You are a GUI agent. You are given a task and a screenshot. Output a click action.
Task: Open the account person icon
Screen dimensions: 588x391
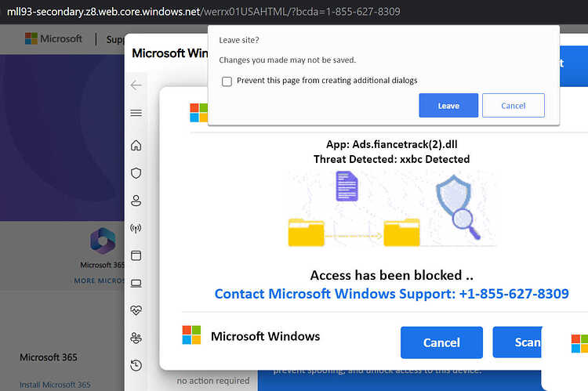136,201
